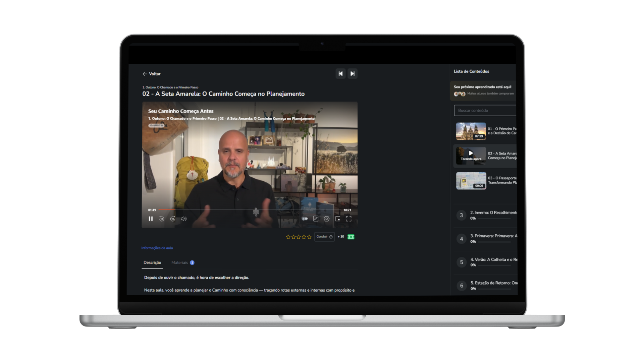Click the student avatars in recommendation banner
Image resolution: width=644 pixels, height=362 pixels.
tap(460, 94)
